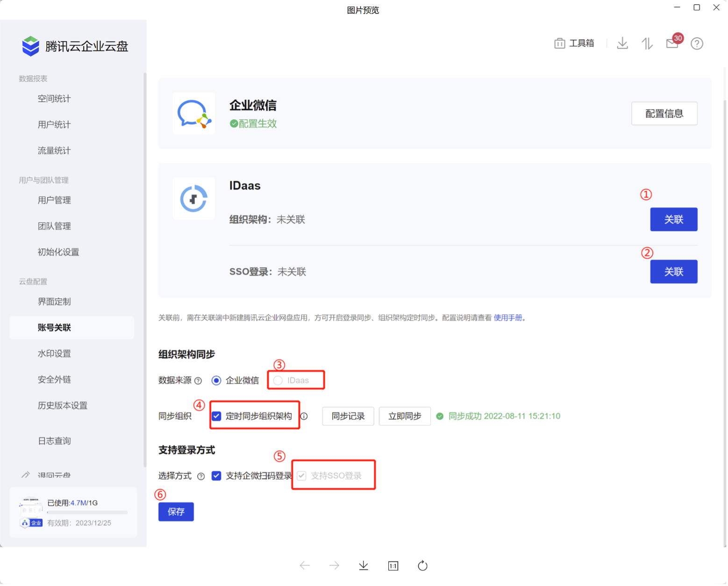This screenshot has width=728, height=586.
Task: Save settings with the 保存 button
Action: 176,512
